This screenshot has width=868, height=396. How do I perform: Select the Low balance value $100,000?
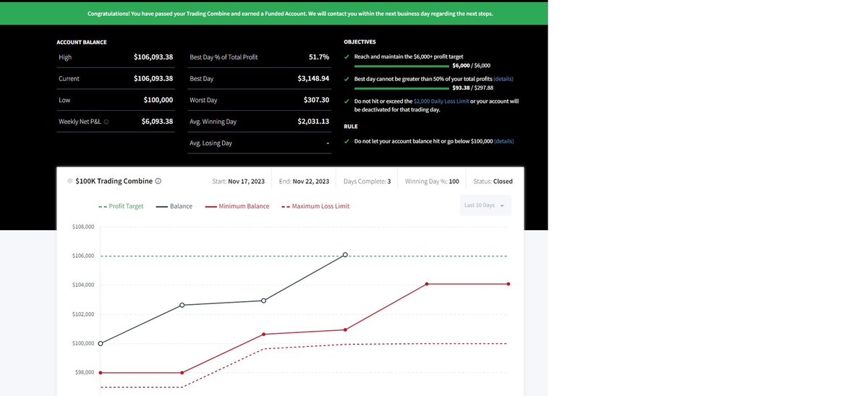pos(158,100)
